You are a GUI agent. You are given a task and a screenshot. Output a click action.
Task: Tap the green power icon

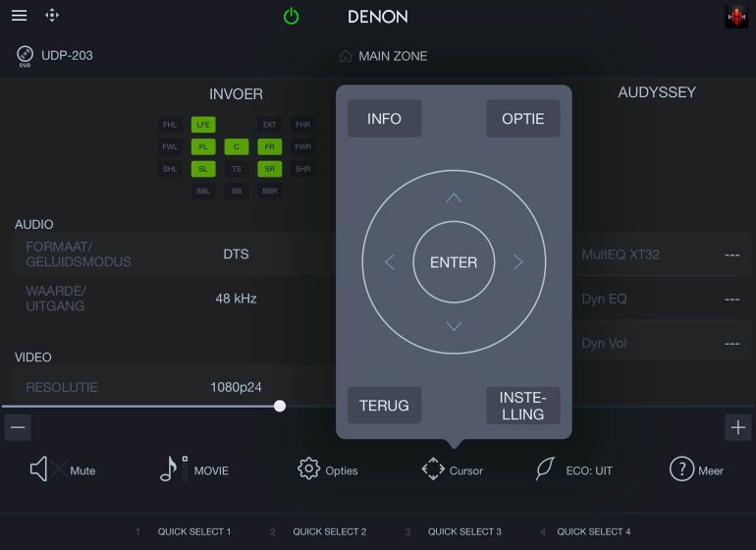pos(291,17)
